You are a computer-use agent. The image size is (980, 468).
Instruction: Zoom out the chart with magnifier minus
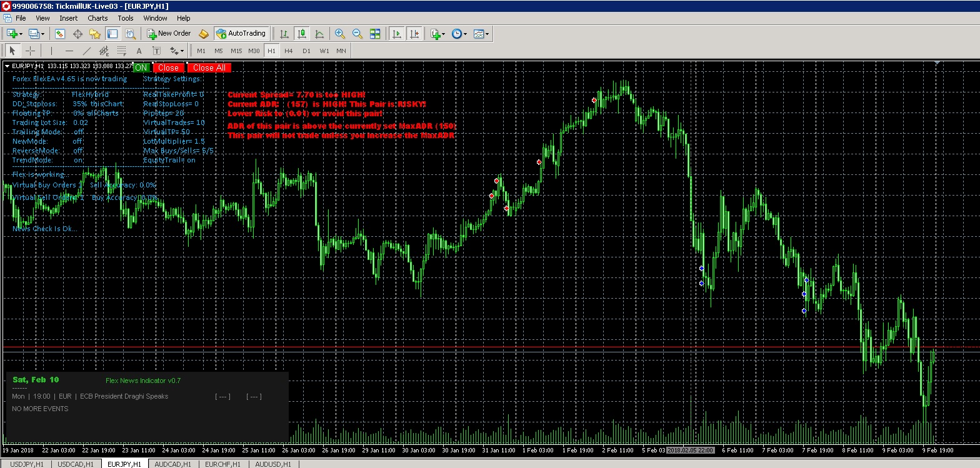coord(357,34)
